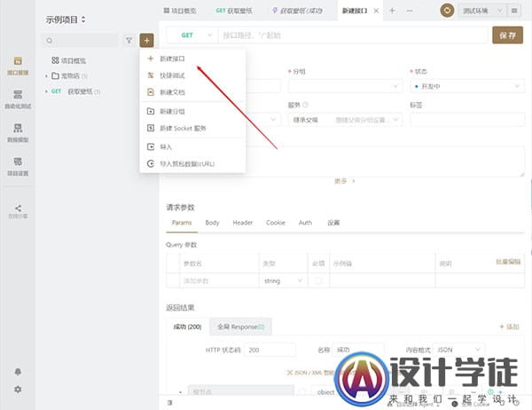Open 自动化测试 in the left sidebar
This screenshot has width=532, height=410.
pyautogui.click(x=18, y=98)
